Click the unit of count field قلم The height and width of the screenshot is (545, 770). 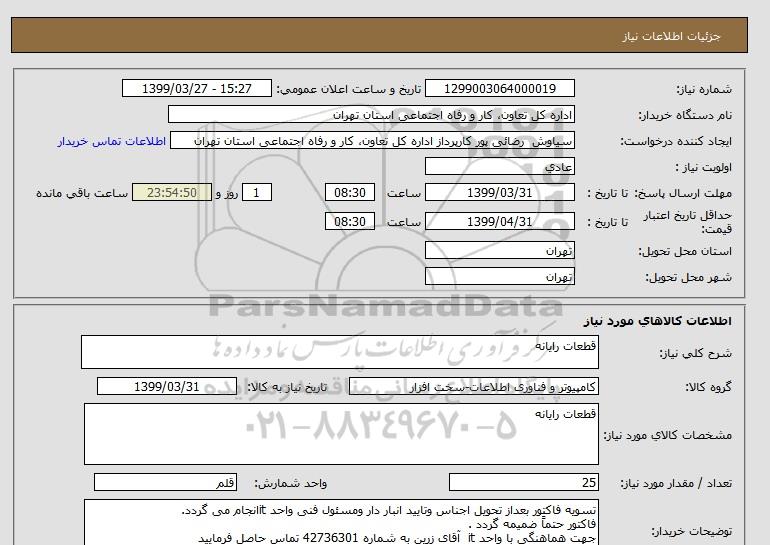[165, 483]
